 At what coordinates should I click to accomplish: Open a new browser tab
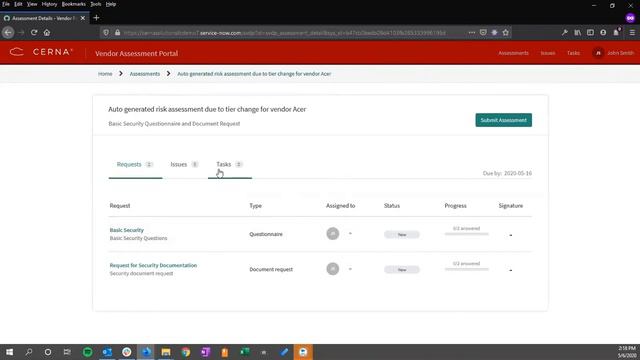pyautogui.click(x=96, y=18)
